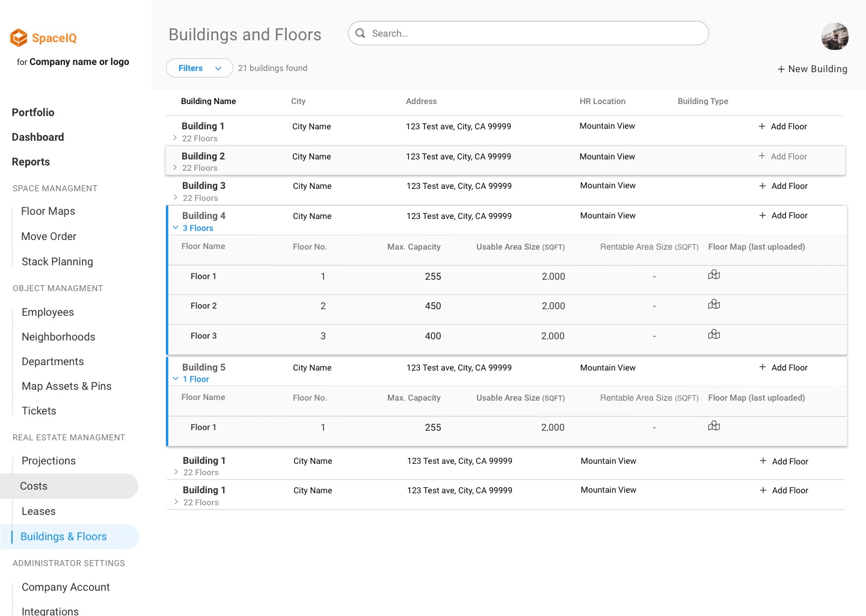Open floor map icon for Building 4 Floor 3
Viewport: 866px width, 616px height.
(x=714, y=334)
